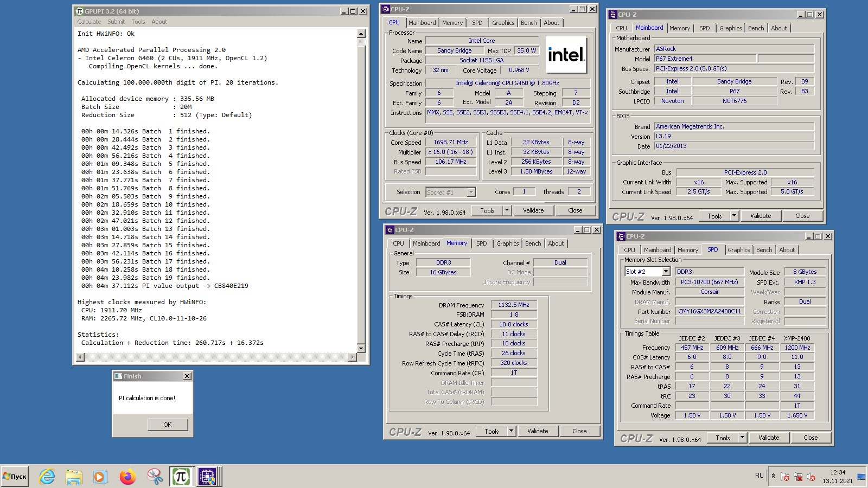
Task: Select Graphics tab in Memory window
Action: tap(508, 243)
